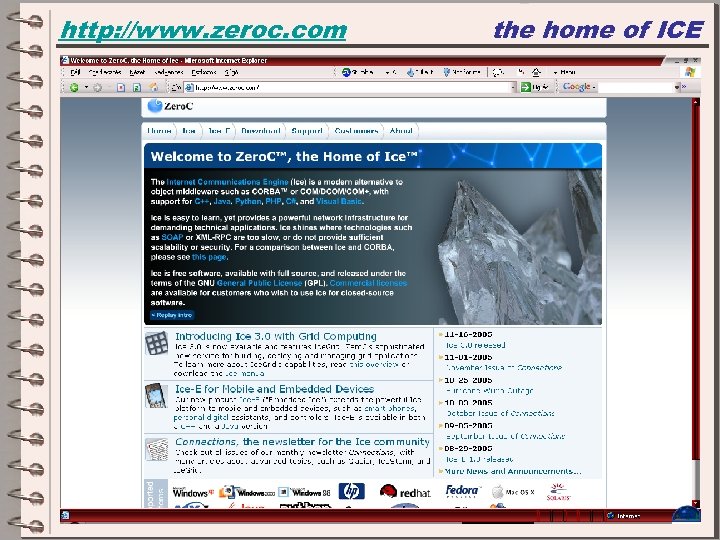Screen dimensions: 720x540
Task: Click the HP platform logo
Action: 352,491
